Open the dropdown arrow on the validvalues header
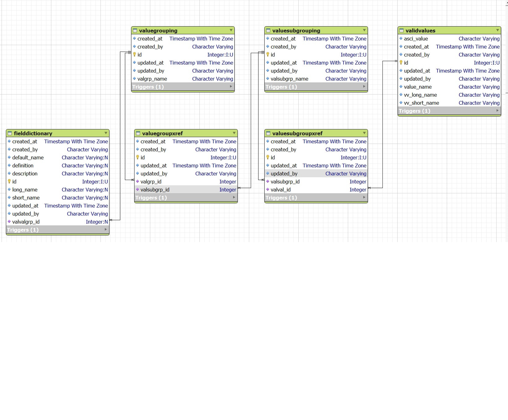The width and height of the screenshot is (508, 420). tap(497, 30)
